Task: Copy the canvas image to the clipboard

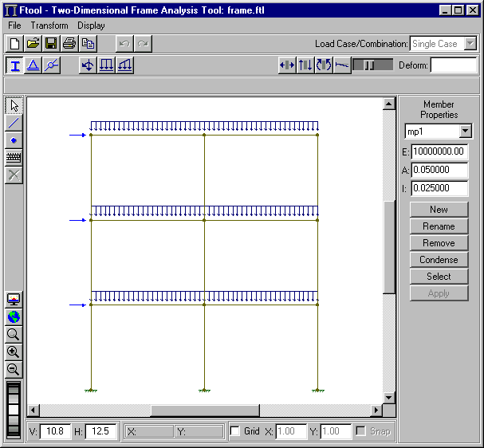Action: 88,44
